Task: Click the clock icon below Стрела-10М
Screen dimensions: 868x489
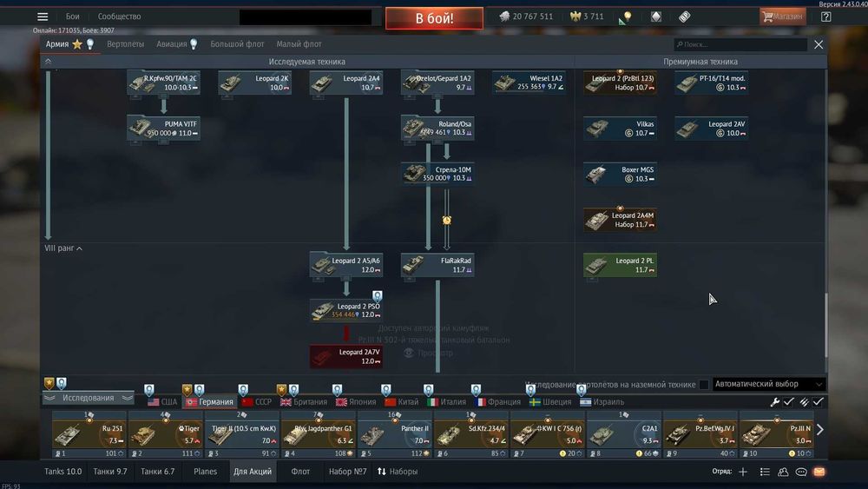Action: [447, 221]
